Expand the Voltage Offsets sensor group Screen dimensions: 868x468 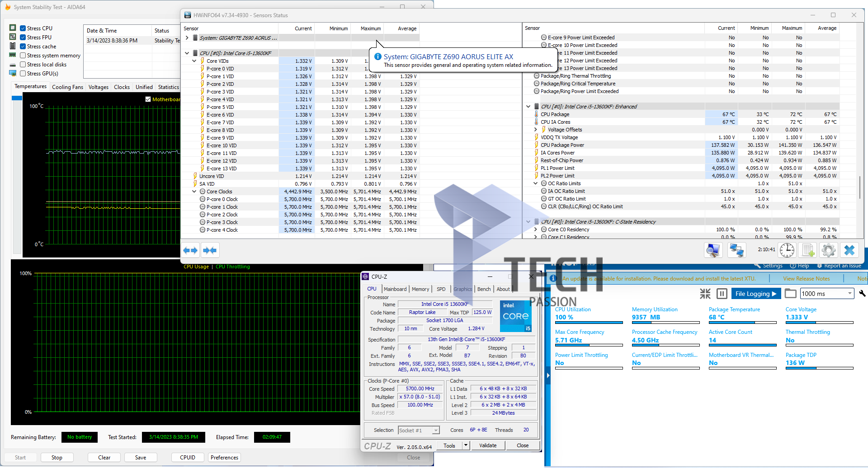[x=536, y=130]
